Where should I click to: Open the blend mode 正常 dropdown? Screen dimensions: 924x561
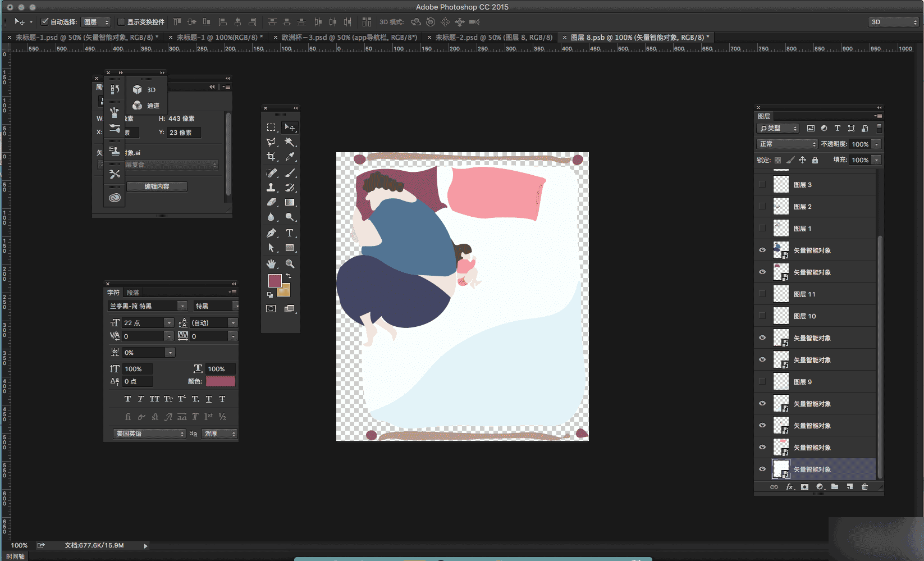pos(787,144)
